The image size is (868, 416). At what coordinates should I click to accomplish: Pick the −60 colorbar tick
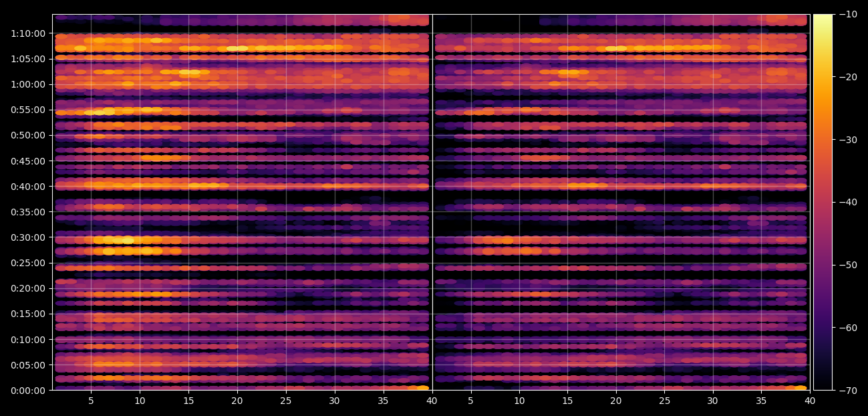pyautogui.click(x=849, y=328)
